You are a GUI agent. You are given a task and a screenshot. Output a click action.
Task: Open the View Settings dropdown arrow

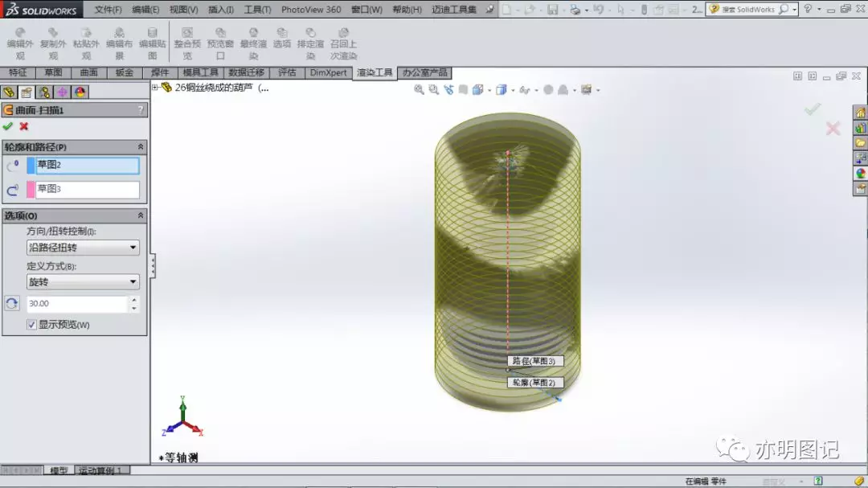click(x=598, y=90)
